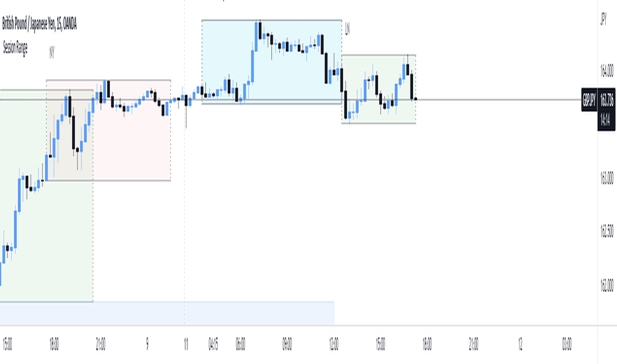Click the 163.000 price axis level
The image size is (617, 364).
(606, 178)
